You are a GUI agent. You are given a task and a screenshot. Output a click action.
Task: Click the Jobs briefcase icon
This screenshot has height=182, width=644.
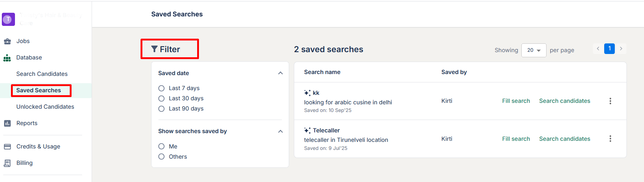(x=7, y=41)
